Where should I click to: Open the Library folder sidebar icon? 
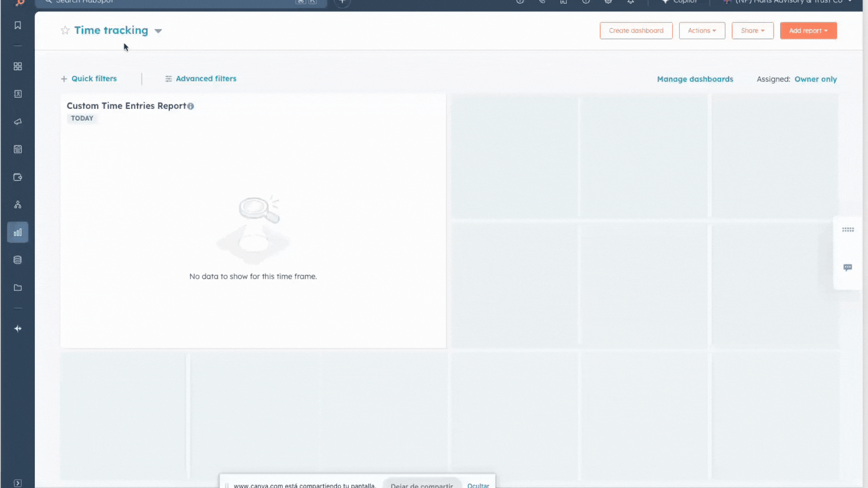(x=18, y=288)
